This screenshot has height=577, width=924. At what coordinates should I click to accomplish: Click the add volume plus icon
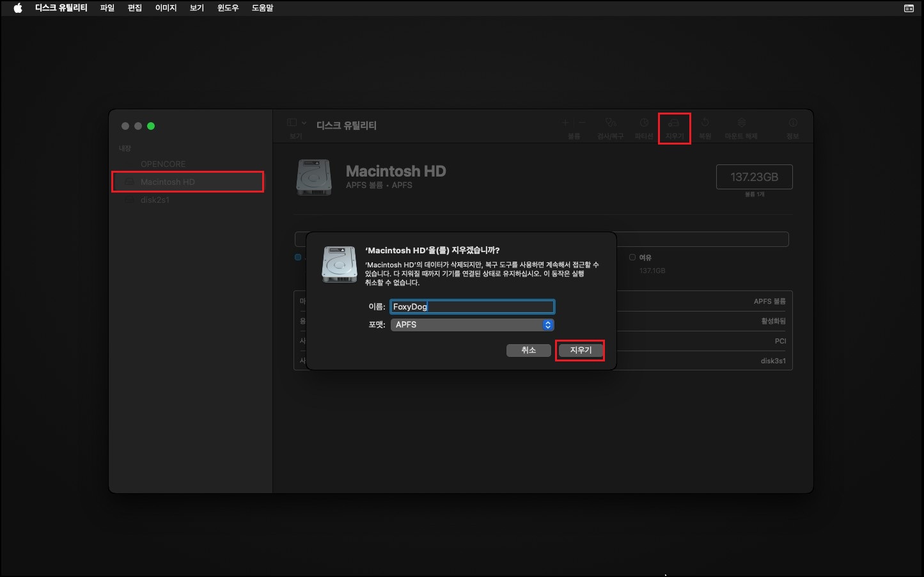tap(565, 122)
